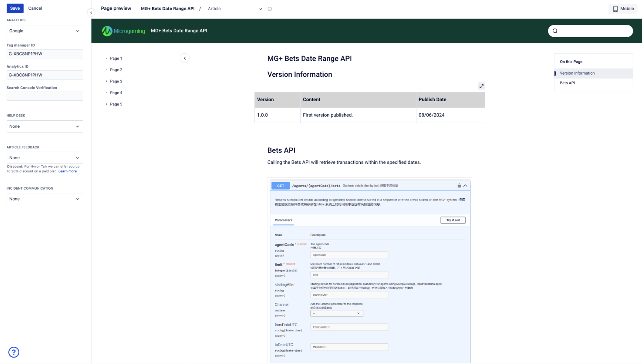642x364 pixels.
Task: Jump to Bets API section link
Action: click(567, 83)
